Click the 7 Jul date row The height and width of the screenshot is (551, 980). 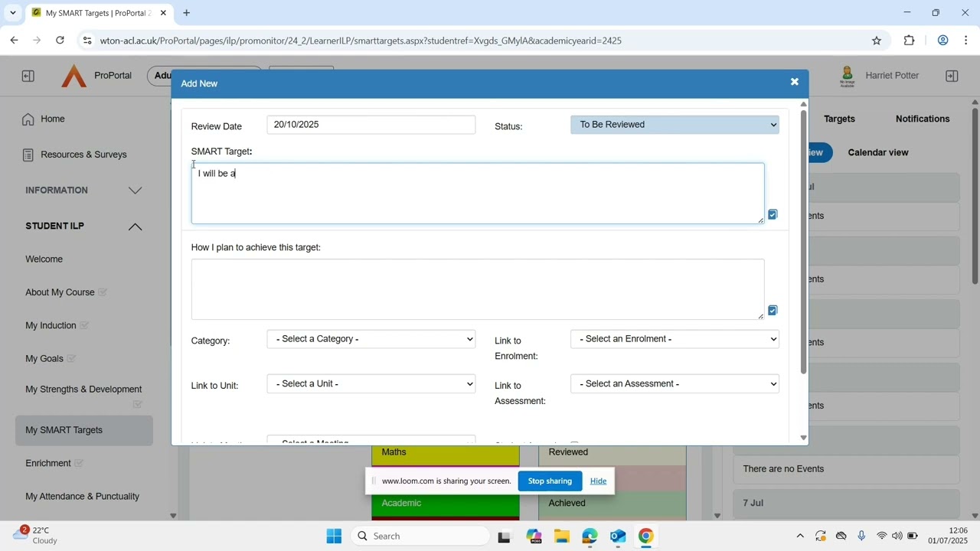tap(846, 504)
